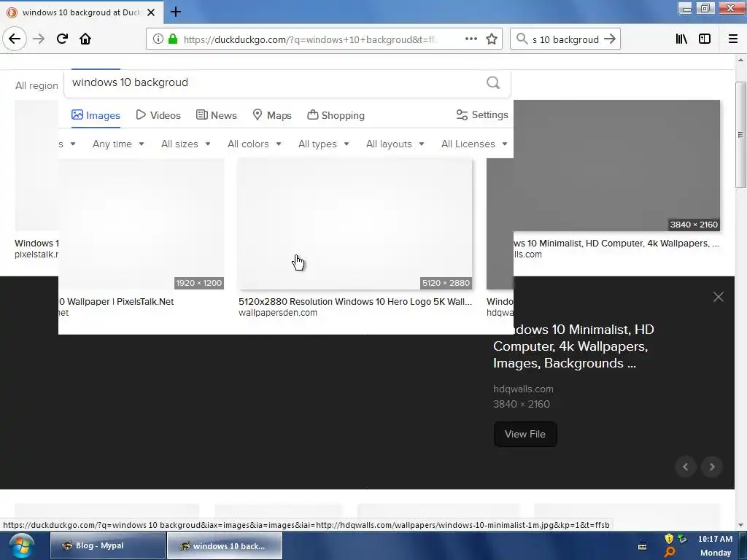Click the vertical page scrollbar thumb
Screen dimensions: 747x560
click(x=740, y=135)
